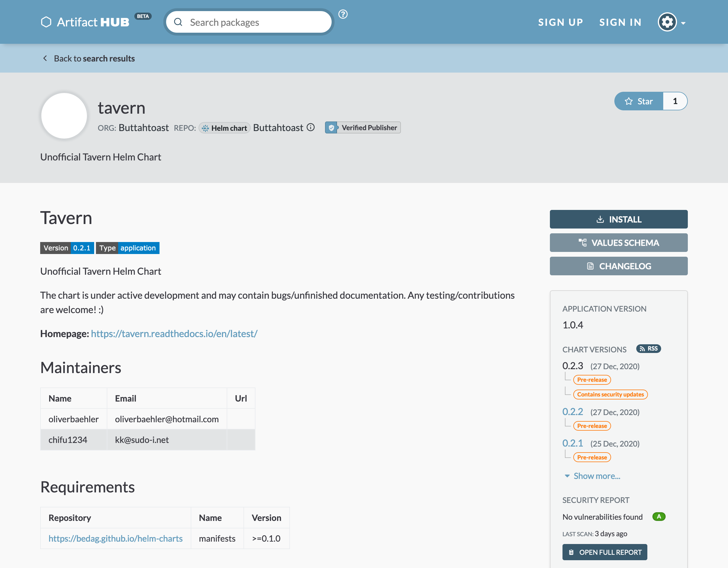
Task: Click SIGN UP
Action: (x=561, y=22)
